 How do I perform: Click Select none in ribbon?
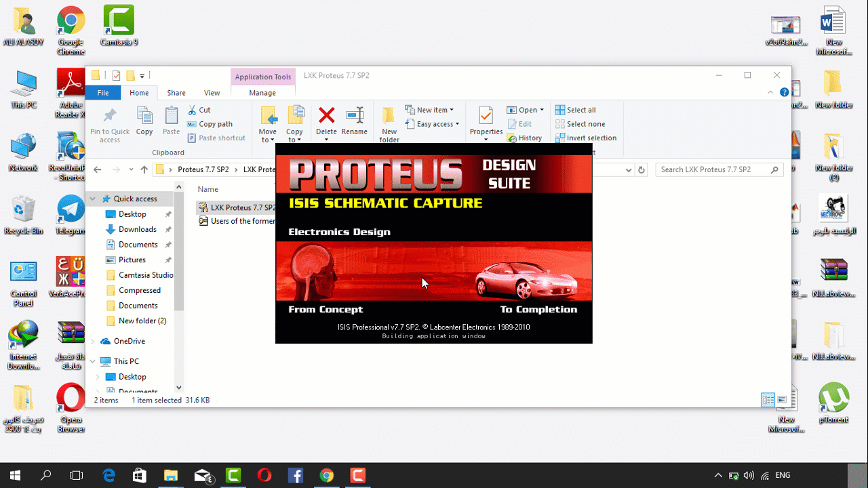pos(580,124)
